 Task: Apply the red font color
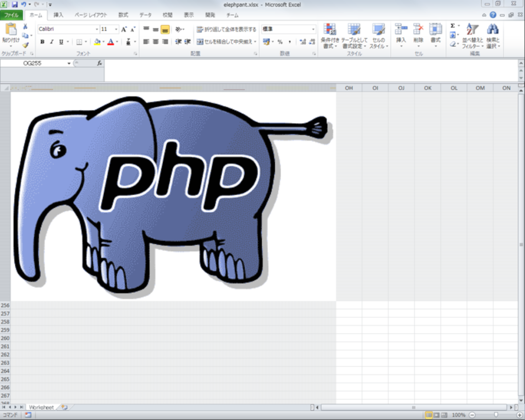(x=111, y=42)
